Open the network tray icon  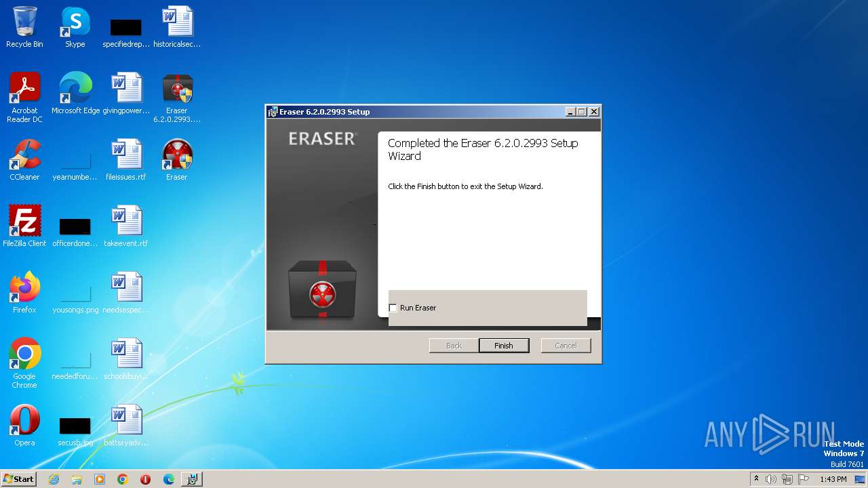[787, 479]
